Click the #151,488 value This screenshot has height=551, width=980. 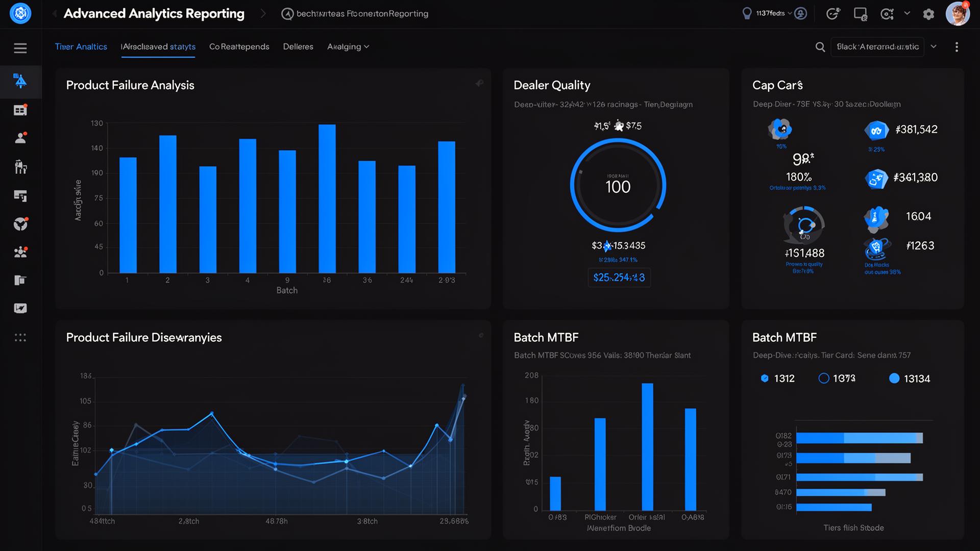pos(804,253)
